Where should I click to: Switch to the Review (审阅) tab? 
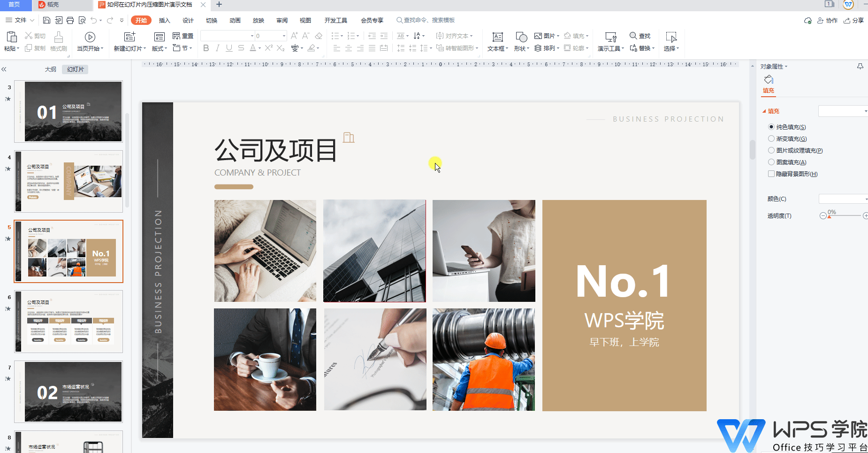pos(282,20)
